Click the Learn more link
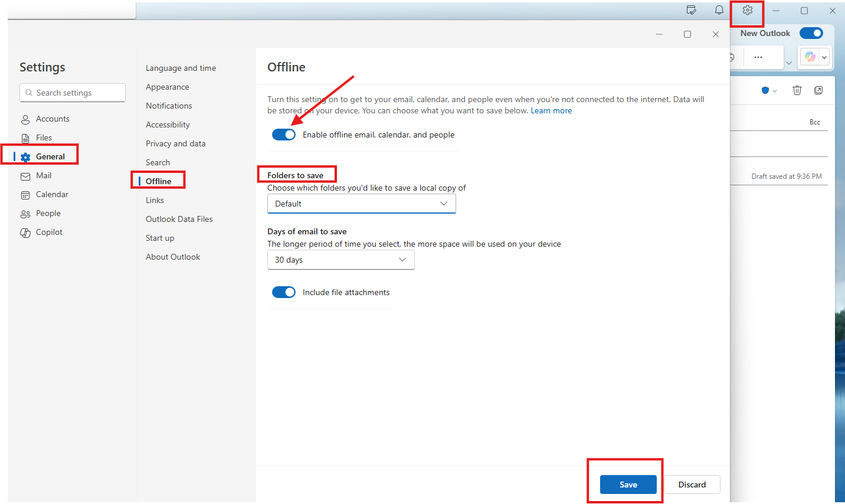The height and width of the screenshot is (504, 845). click(x=551, y=110)
